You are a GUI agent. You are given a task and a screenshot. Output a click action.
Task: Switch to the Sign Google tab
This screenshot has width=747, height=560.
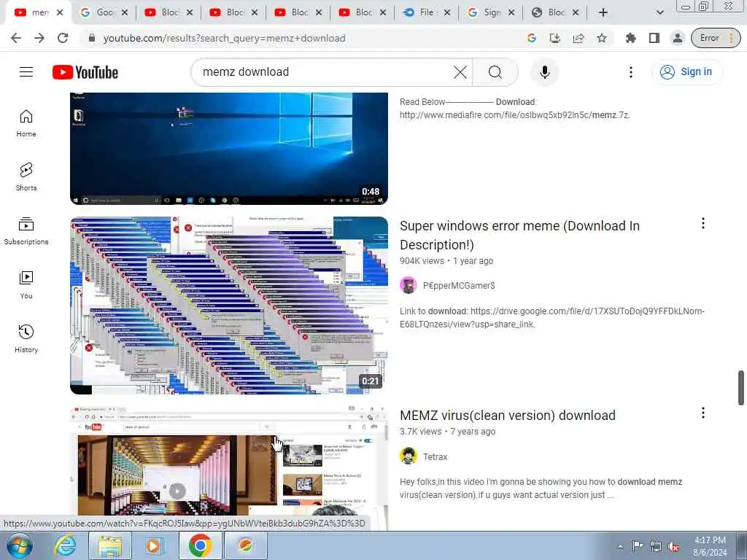point(491,12)
